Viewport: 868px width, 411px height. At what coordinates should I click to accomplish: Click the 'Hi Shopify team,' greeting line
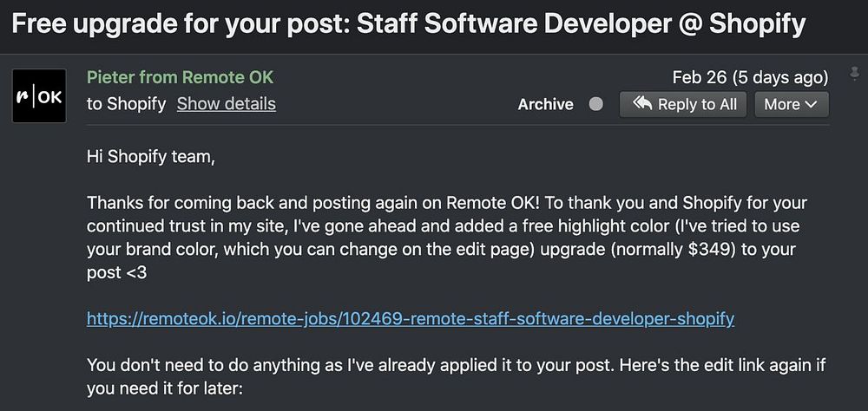click(x=150, y=157)
